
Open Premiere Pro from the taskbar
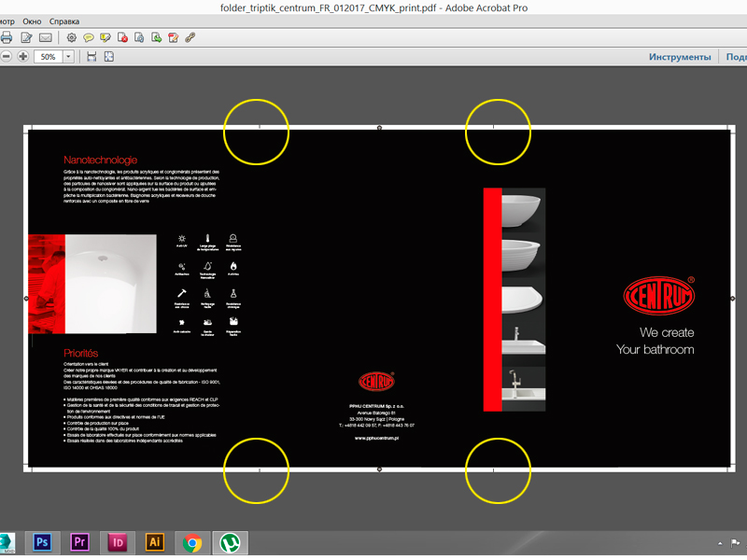pyautogui.click(x=79, y=542)
